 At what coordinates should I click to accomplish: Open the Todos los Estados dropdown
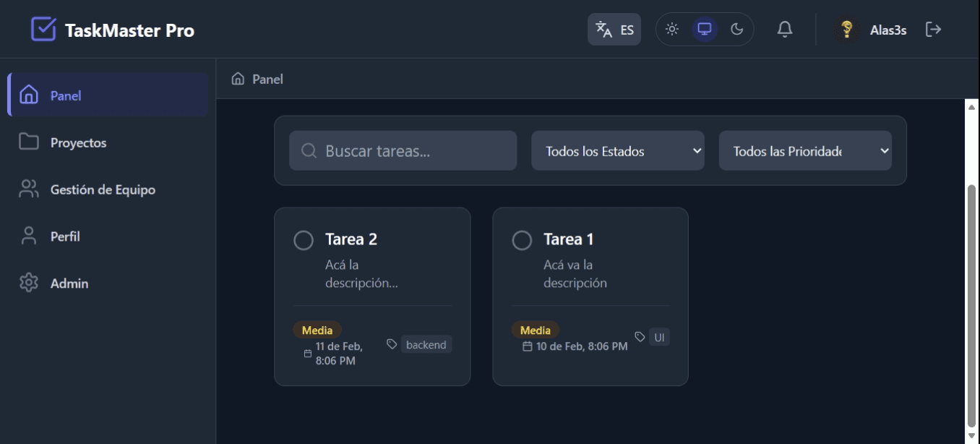617,151
